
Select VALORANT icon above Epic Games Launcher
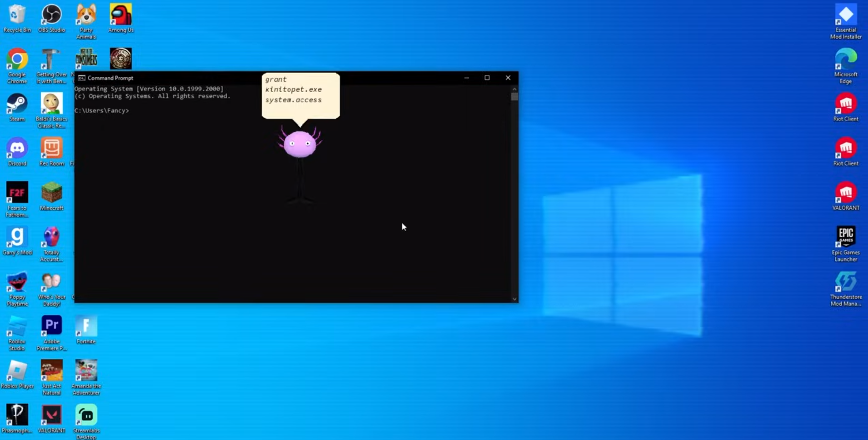click(846, 196)
